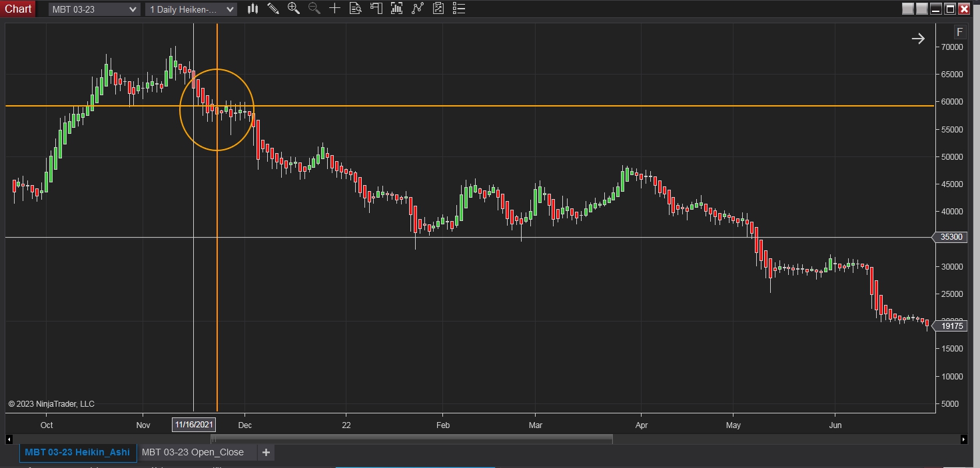
Task: Click the 10000 price axis label
Action: pyautogui.click(x=952, y=376)
